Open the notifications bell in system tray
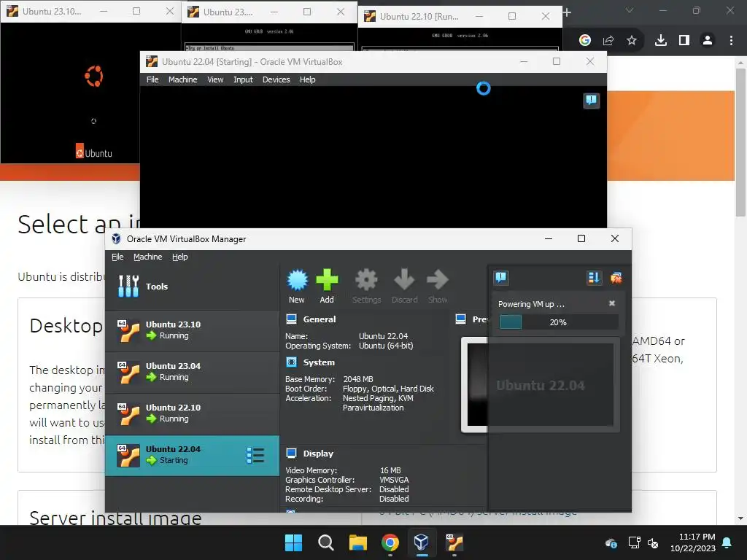 click(727, 542)
